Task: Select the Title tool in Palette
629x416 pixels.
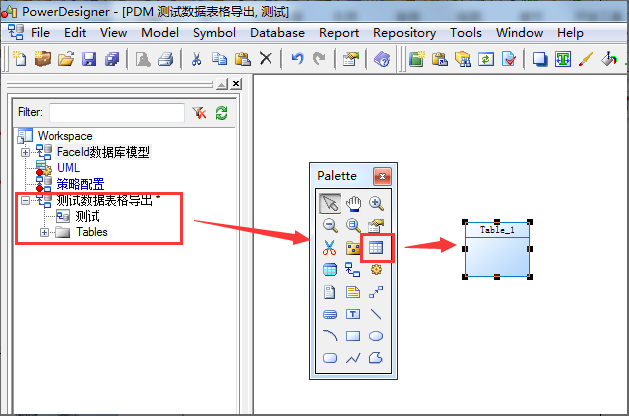Action: point(330,314)
